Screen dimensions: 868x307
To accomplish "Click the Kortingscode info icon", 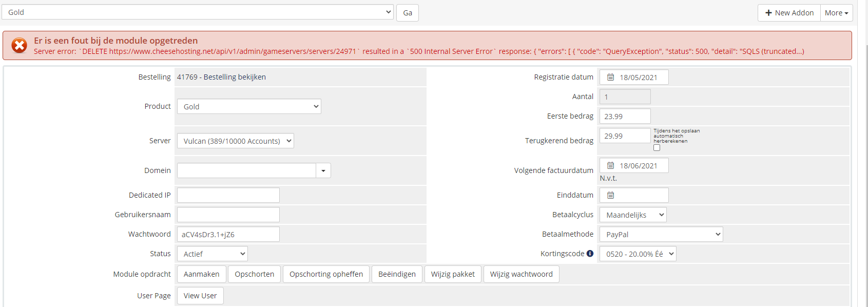I will point(590,254).
